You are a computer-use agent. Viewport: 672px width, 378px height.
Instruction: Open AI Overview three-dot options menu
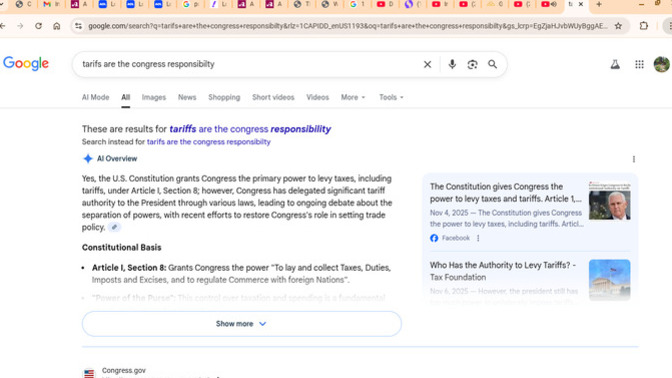[x=634, y=159]
